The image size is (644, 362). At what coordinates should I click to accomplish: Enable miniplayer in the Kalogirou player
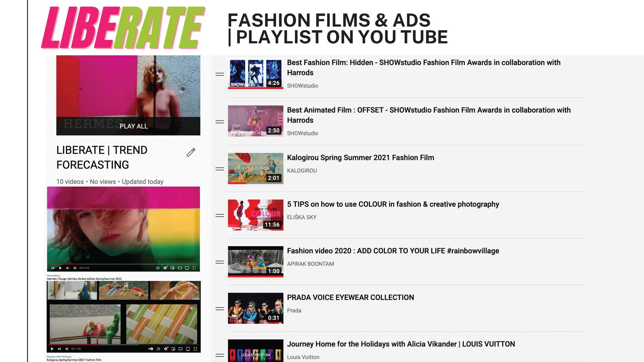(173, 349)
